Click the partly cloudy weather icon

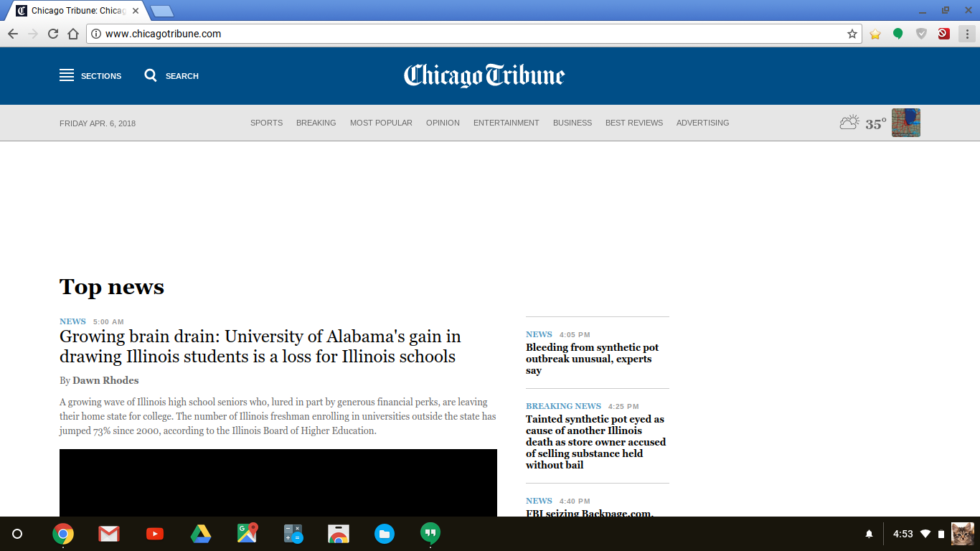coord(849,122)
